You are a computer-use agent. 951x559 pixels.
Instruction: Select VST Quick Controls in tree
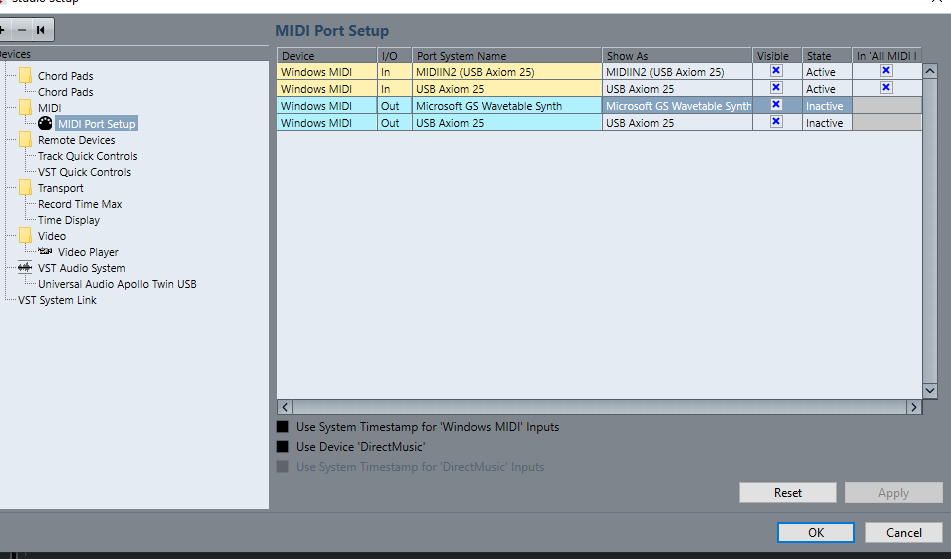click(x=84, y=172)
